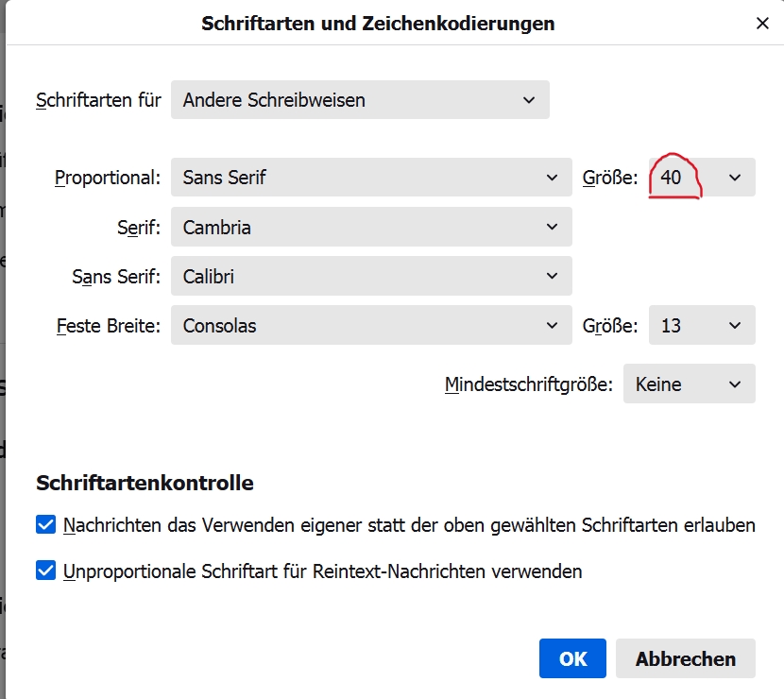Click the chevron arrow beside Consolas

coord(553,326)
